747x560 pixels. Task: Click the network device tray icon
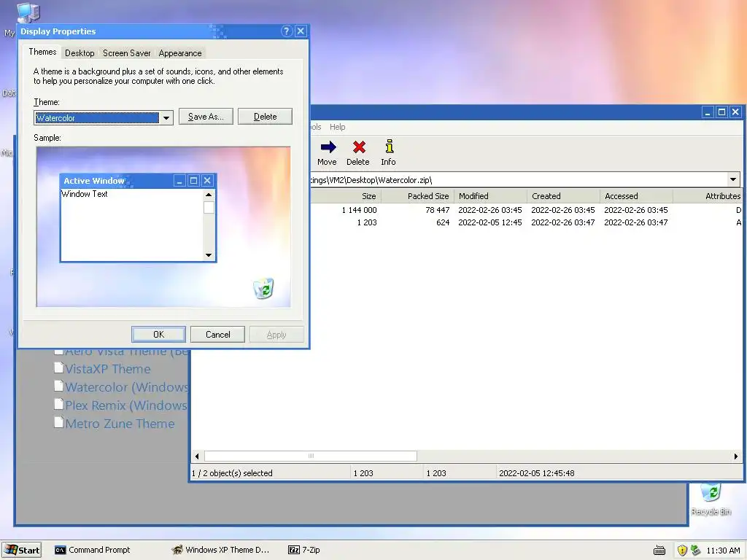coord(695,550)
